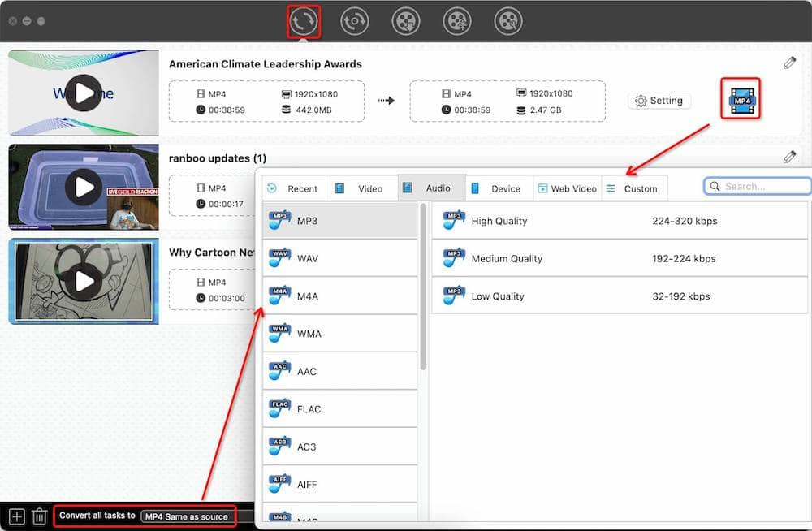Select FLAC audio format
The height and width of the screenshot is (531, 812).
pos(341,409)
